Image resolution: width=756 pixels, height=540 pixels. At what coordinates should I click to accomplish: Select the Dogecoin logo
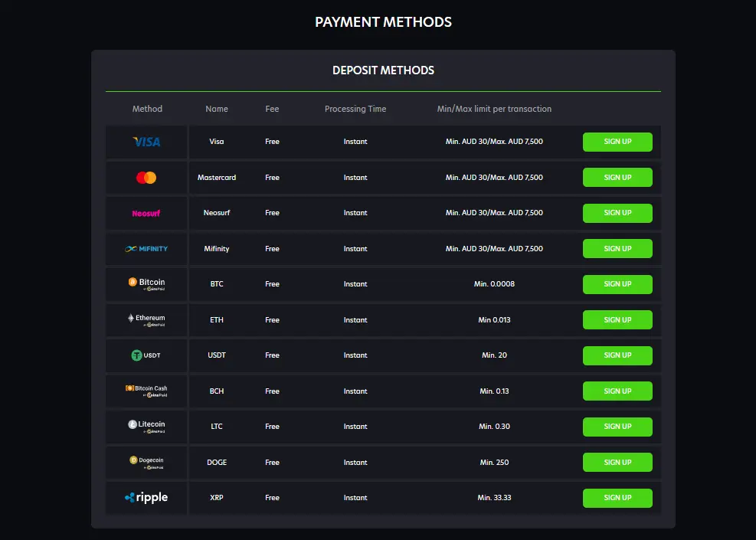tap(146, 462)
